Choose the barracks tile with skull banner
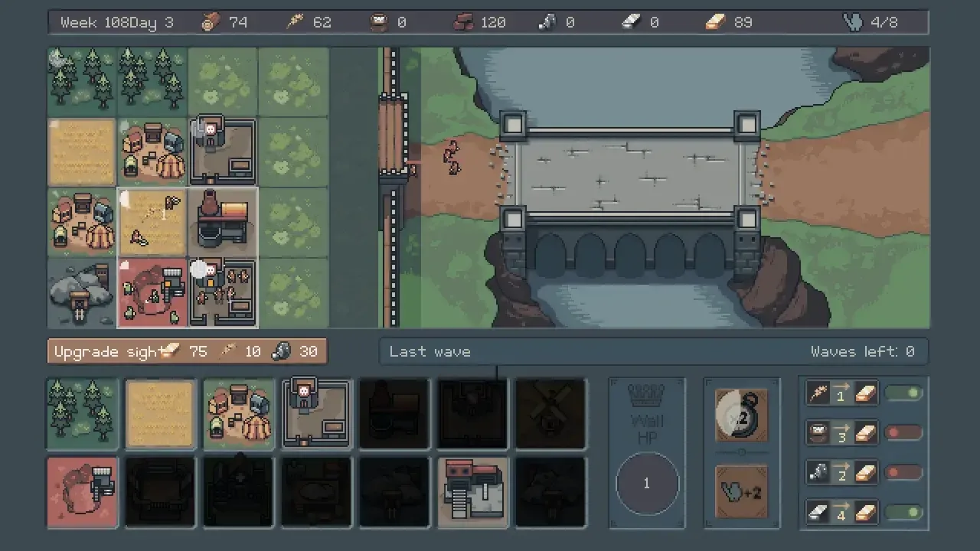 click(317, 413)
